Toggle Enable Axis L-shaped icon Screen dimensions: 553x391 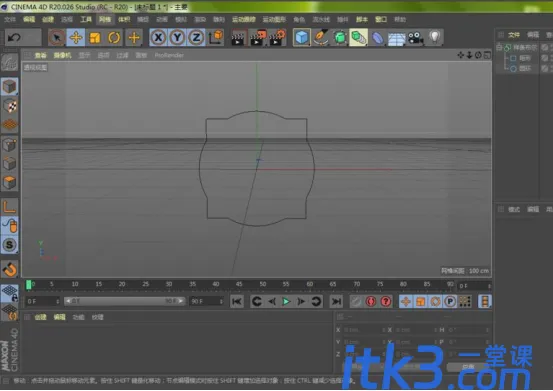pyautogui.click(x=10, y=206)
